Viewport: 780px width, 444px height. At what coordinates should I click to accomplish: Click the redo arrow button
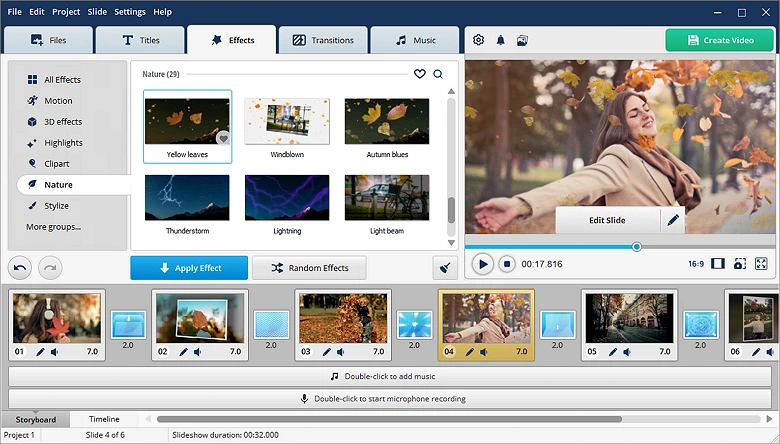coord(50,268)
